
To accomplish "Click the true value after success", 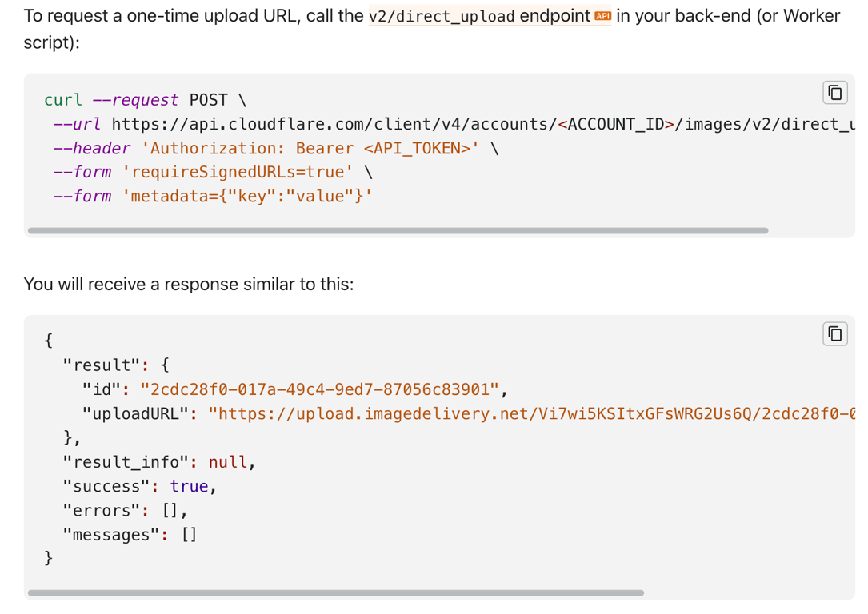I will pyautogui.click(x=189, y=486).
